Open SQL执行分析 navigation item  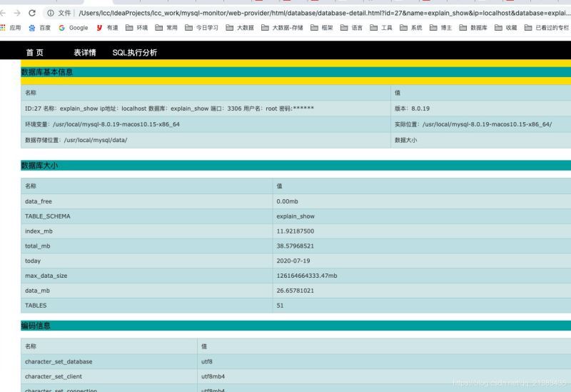(135, 52)
